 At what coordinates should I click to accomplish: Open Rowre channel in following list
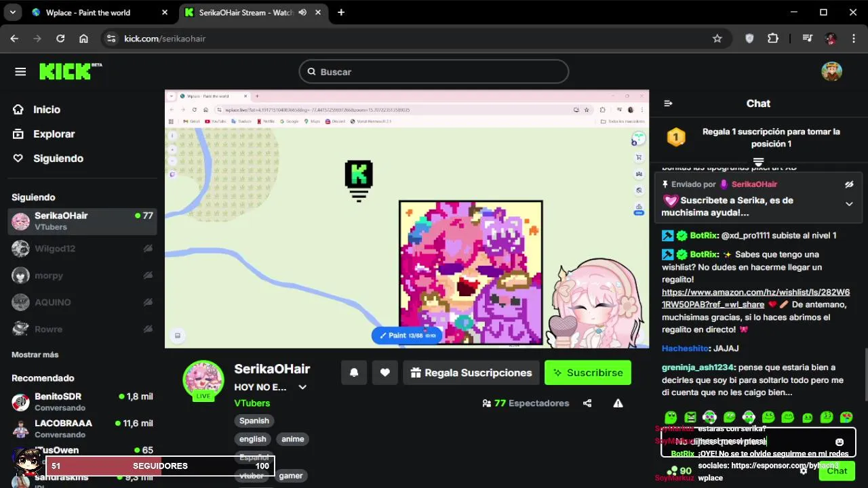83,329
